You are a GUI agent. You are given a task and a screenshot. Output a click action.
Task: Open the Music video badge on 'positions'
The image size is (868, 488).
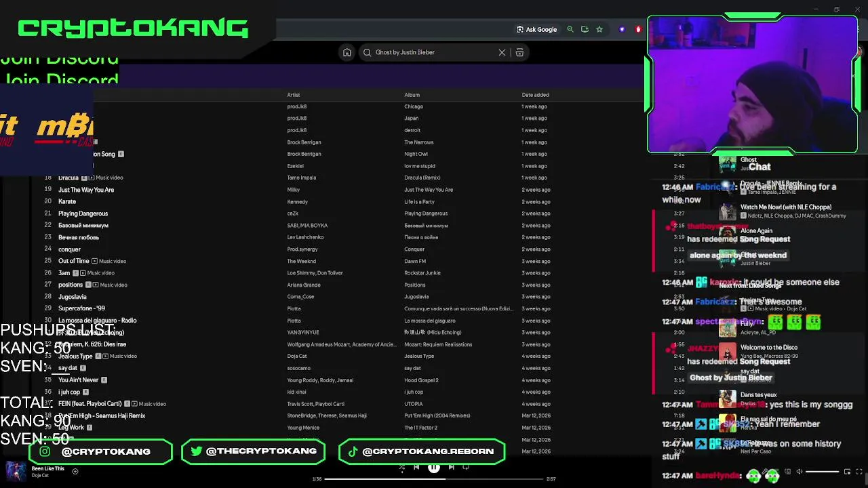tap(110, 285)
